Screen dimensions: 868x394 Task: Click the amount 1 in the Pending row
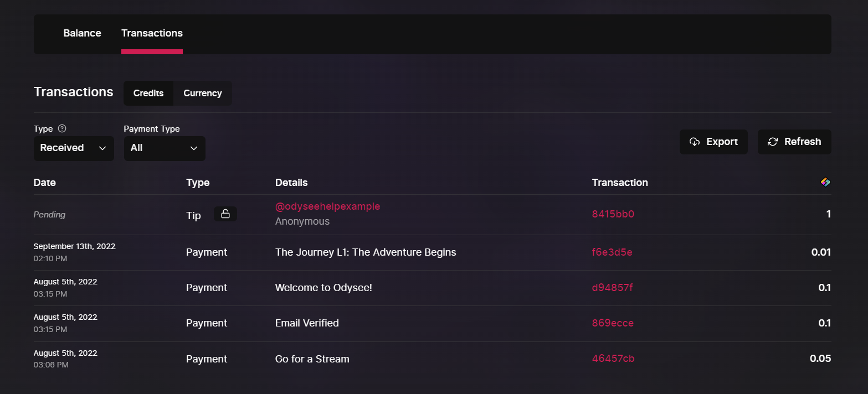829,214
